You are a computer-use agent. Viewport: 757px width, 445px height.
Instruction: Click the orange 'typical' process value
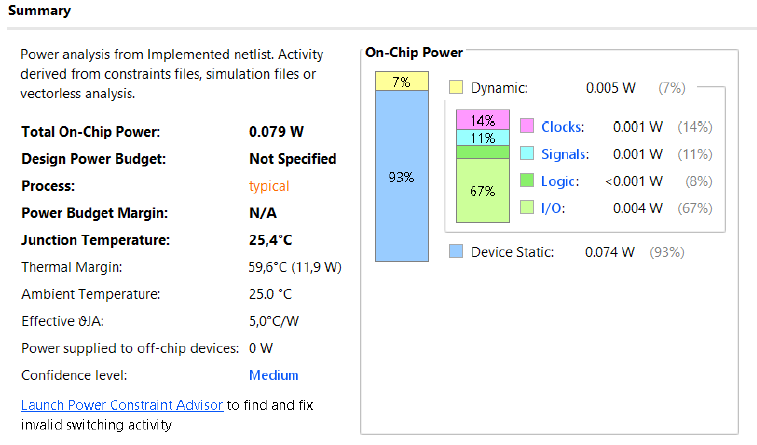click(269, 186)
